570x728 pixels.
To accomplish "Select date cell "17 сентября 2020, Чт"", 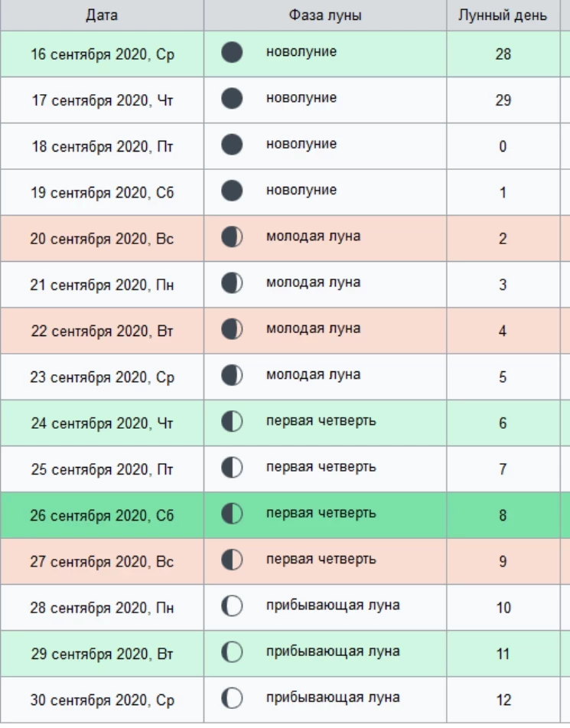I will (x=103, y=100).
